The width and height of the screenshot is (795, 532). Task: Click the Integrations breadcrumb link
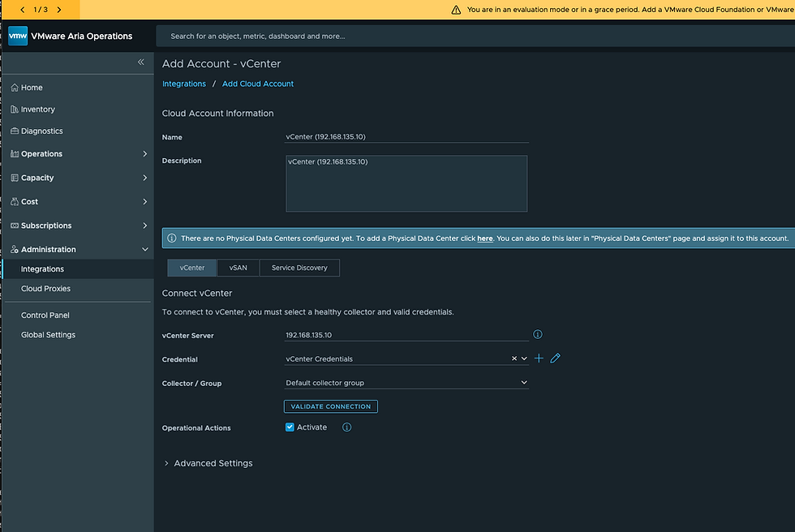[184, 84]
